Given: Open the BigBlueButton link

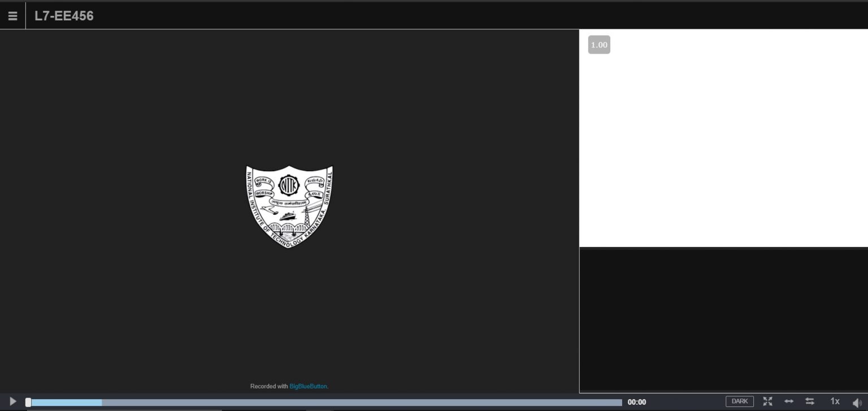Looking at the screenshot, I should coord(308,386).
